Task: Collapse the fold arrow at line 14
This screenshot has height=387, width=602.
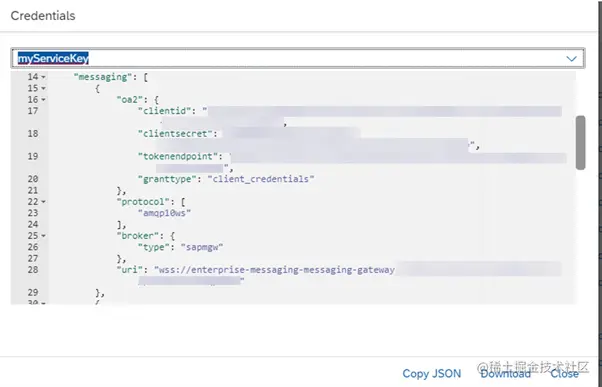Action: [x=43, y=77]
